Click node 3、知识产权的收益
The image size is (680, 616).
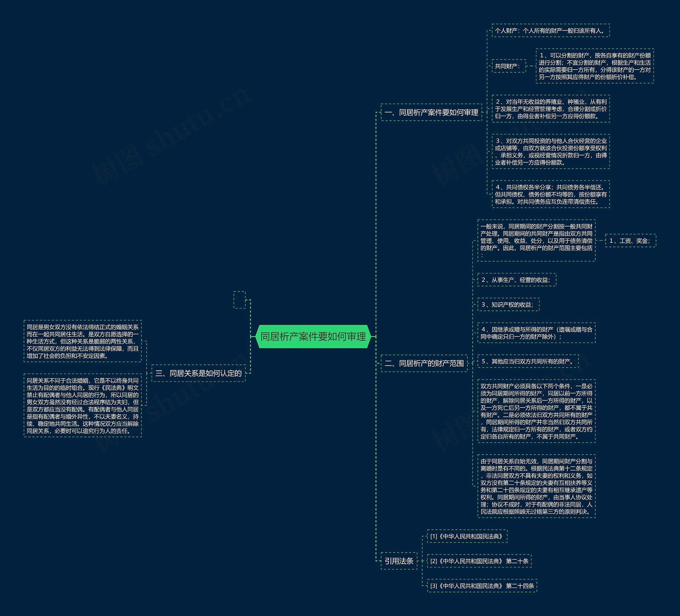(x=508, y=305)
